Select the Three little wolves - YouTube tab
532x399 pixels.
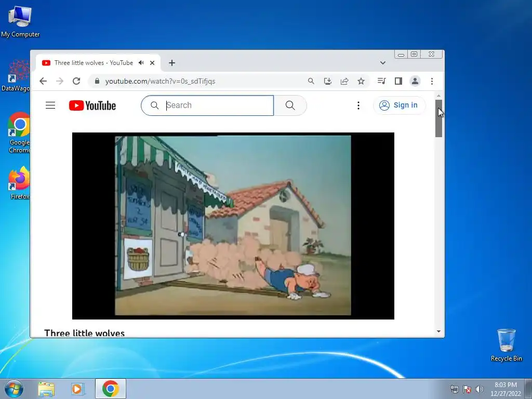click(x=94, y=63)
